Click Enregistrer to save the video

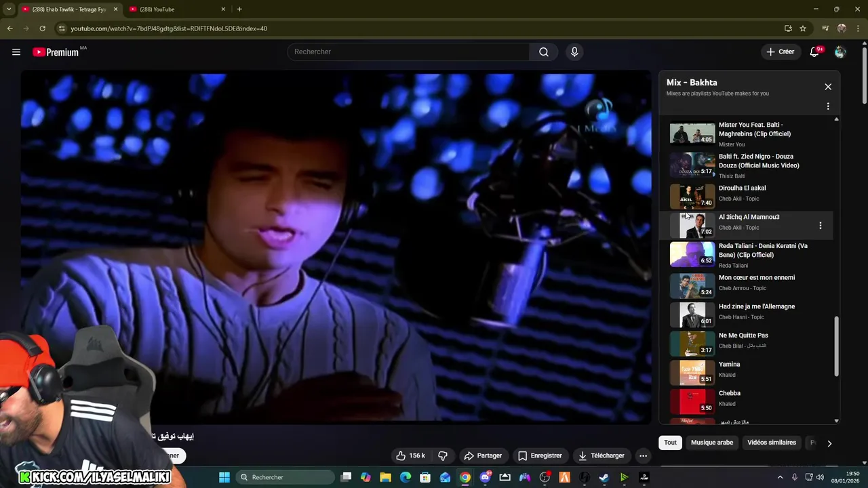click(x=540, y=455)
